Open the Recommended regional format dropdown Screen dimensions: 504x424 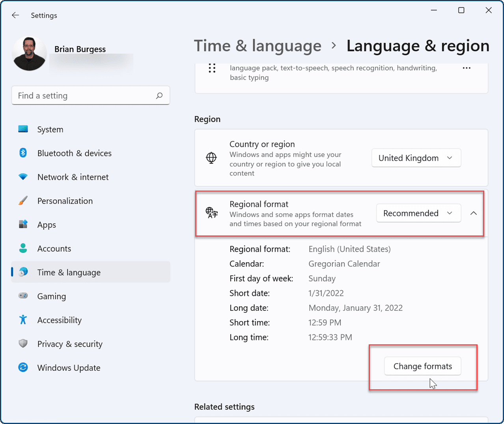[x=418, y=213]
